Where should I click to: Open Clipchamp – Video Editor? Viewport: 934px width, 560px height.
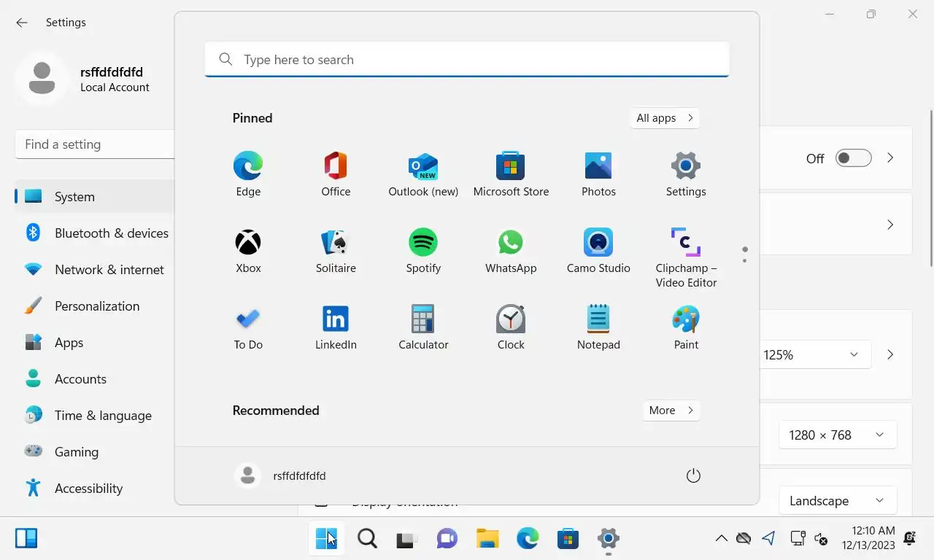[686, 257]
